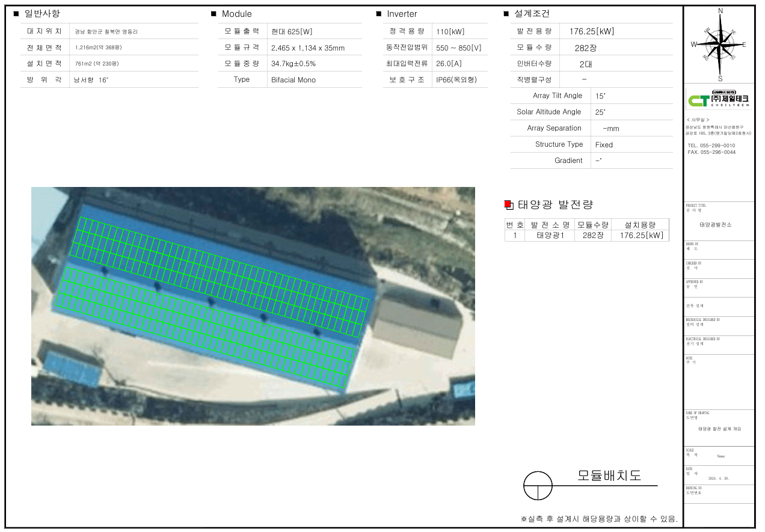This screenshot has height=532, width=765.
Task: Click the 2024. 4. 30. date field
Action: coord(719,478)
